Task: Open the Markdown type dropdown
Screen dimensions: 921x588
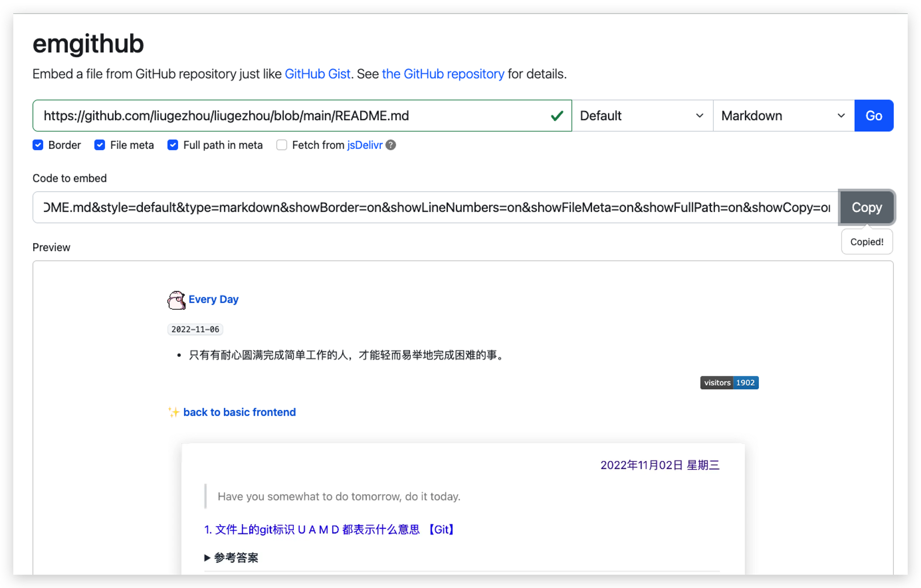Action: pos(784,116)
